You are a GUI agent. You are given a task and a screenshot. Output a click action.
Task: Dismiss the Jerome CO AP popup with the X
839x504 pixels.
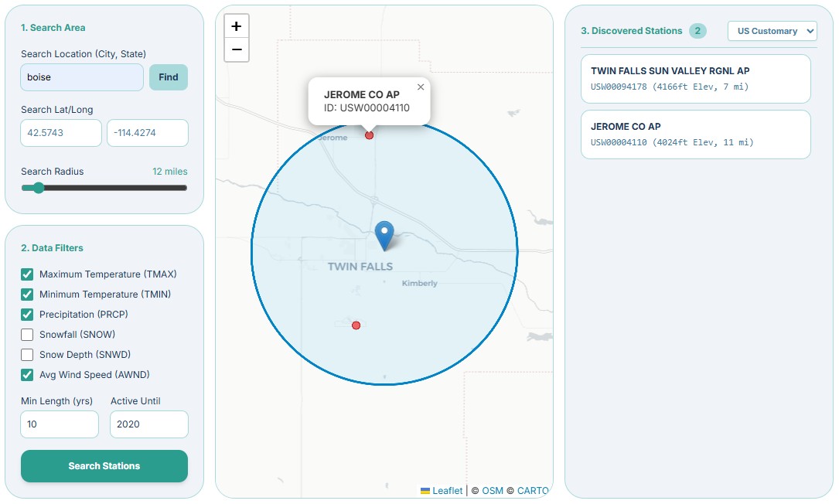click(420, 87)
